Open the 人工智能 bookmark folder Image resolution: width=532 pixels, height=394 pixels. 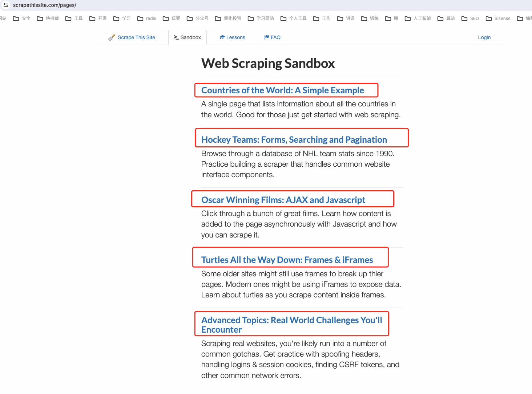(x=418, y=19)
